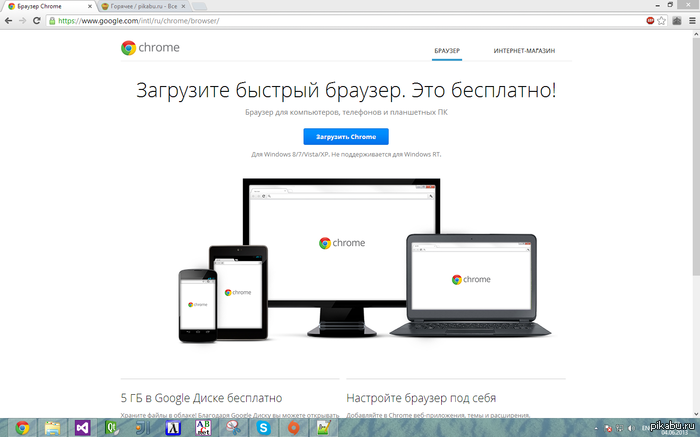Go to the ИНТЕРНЕТ-МАГАЗИН section
700x437 pixels.
pyautogui.click(x=524, y=50)
